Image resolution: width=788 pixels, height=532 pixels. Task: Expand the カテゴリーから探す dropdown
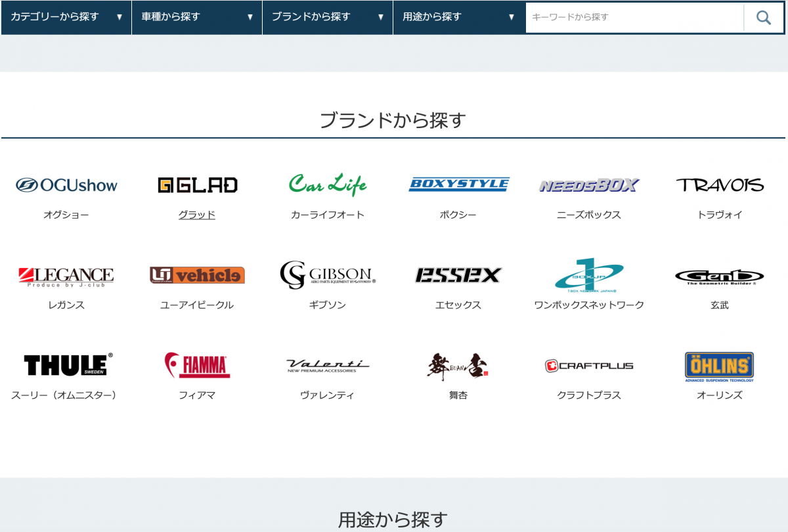(x=66, y=17)
